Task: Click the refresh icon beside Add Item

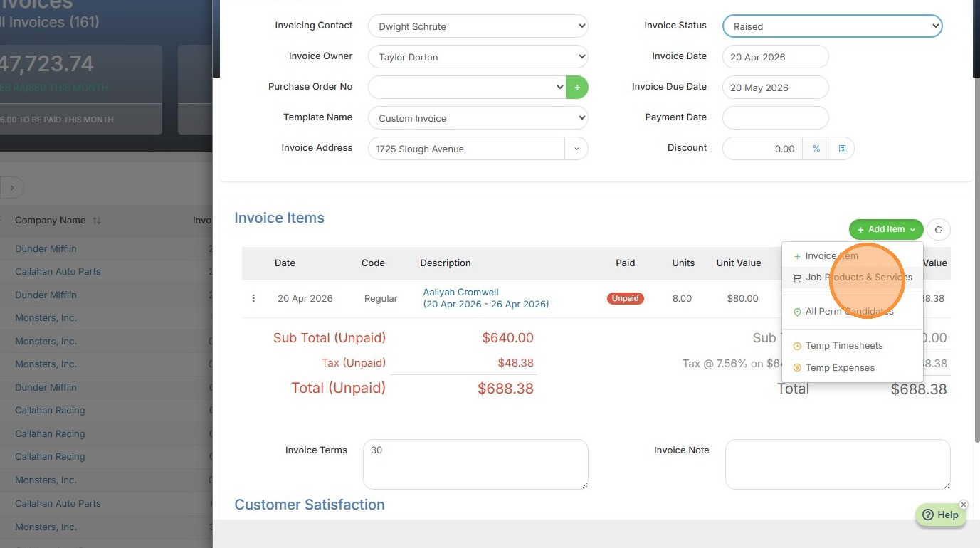Action: [939, 230]
